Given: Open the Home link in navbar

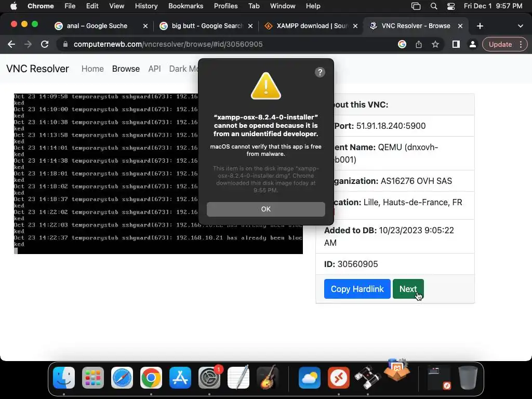Looking at the screenshot, I should pyautogui.click(x=92, y=69).
